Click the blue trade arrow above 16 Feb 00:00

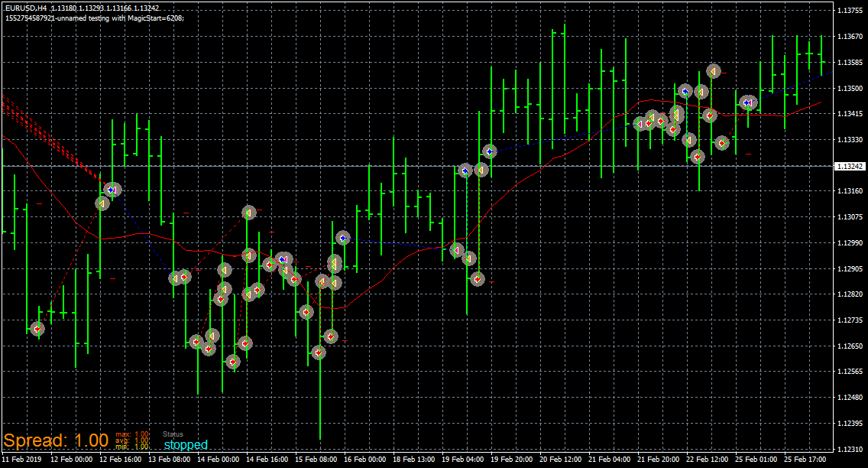tap(343, 238)
